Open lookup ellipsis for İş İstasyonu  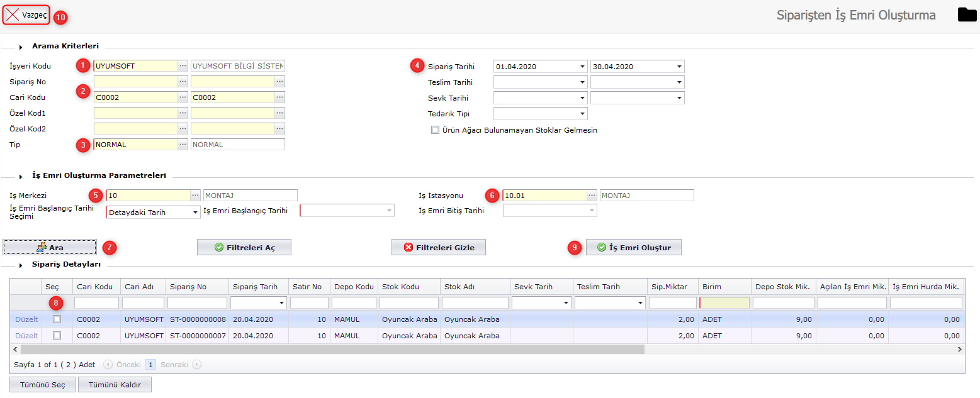pos(592,196)
